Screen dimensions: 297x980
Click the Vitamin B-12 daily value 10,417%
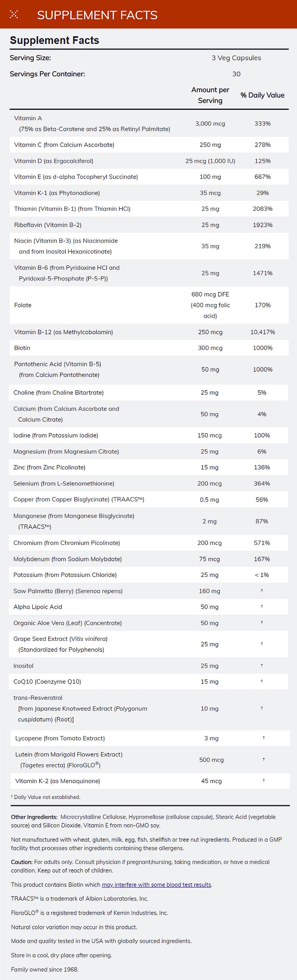262,332
